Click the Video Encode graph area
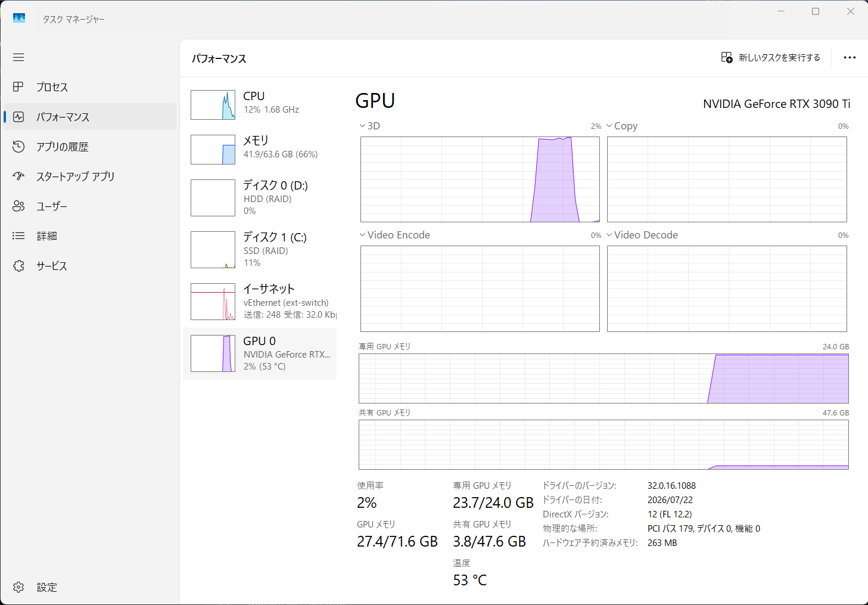868x605 pixels. coord(480,288)
